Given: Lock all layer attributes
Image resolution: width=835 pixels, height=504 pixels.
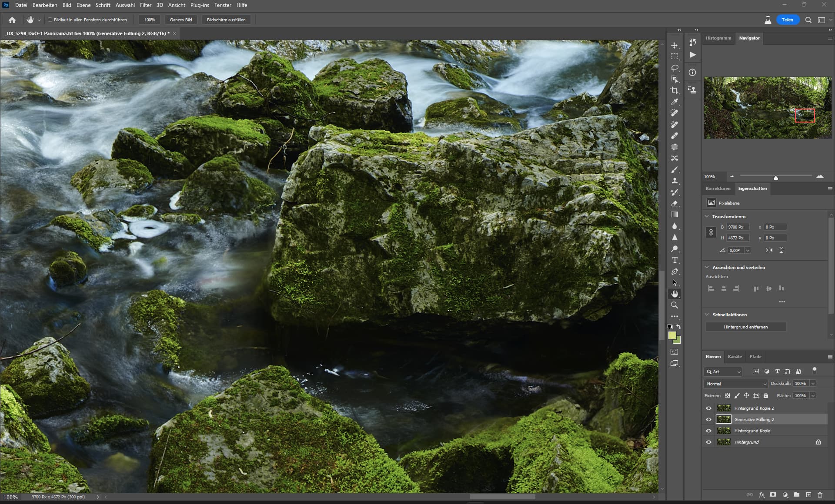Looking at the screenshot, I should [x=766, y=395].
